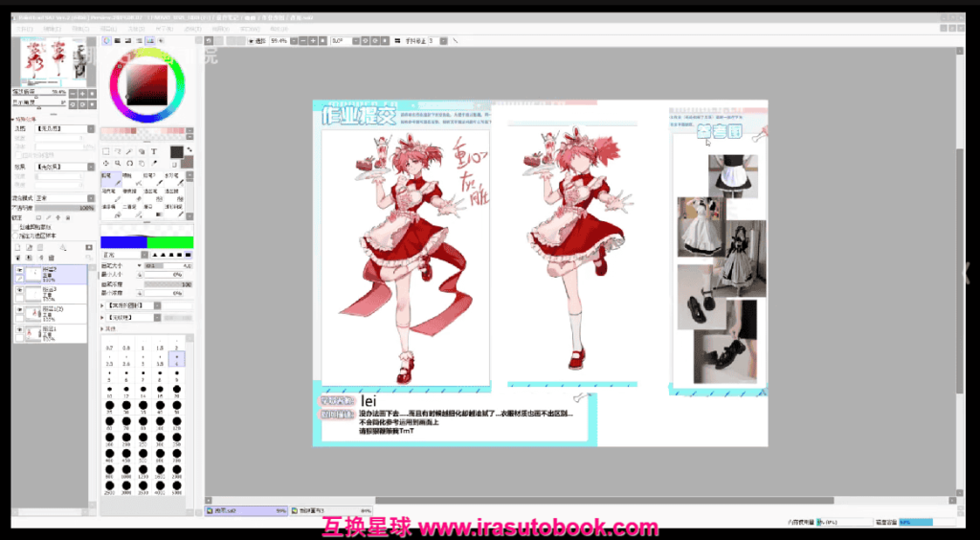Open the rotation angle dropdown in toolbar

pos(356,40)
